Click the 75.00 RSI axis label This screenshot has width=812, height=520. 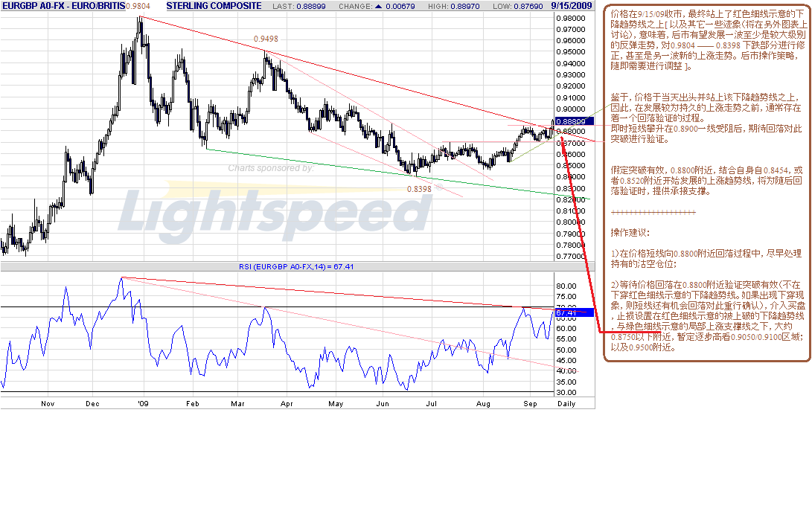tap(566, 297)
